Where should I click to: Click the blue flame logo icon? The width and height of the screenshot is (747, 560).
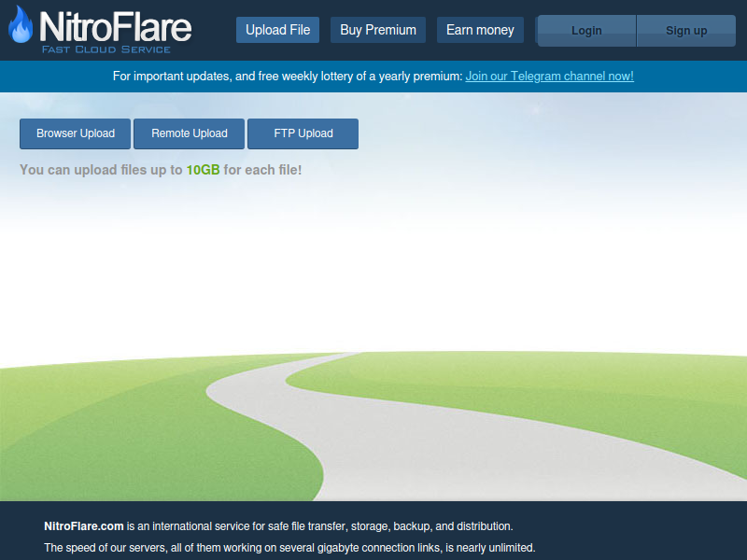20,26
